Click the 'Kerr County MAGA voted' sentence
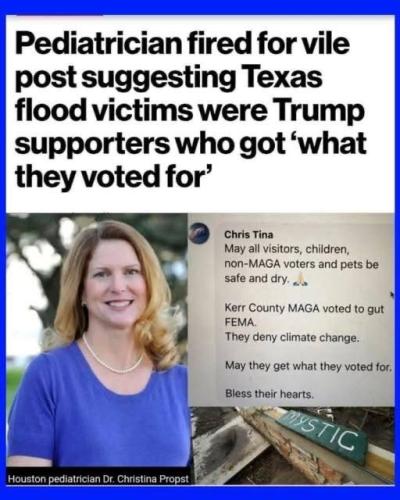 [x=304, y=315]
